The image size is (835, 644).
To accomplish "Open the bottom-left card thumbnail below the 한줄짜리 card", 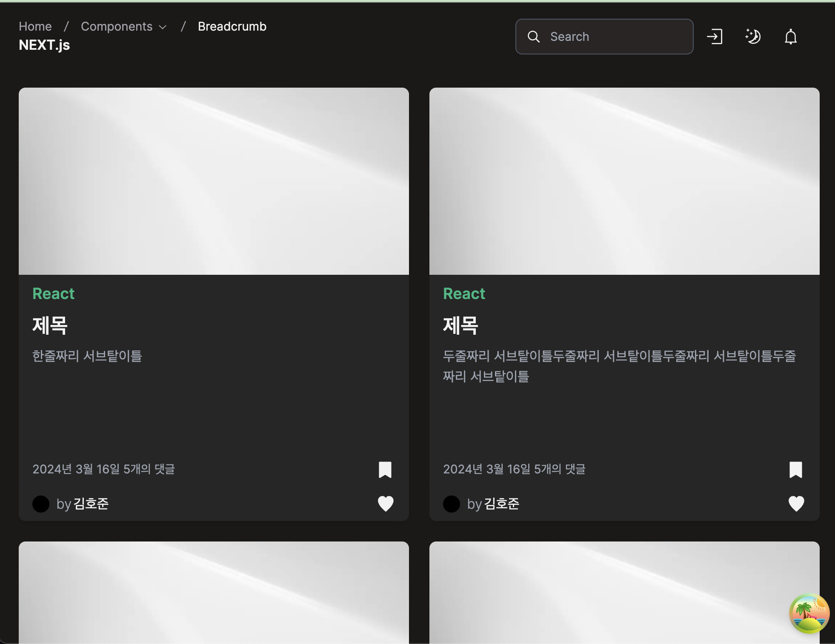I will [x=214, y=593].
